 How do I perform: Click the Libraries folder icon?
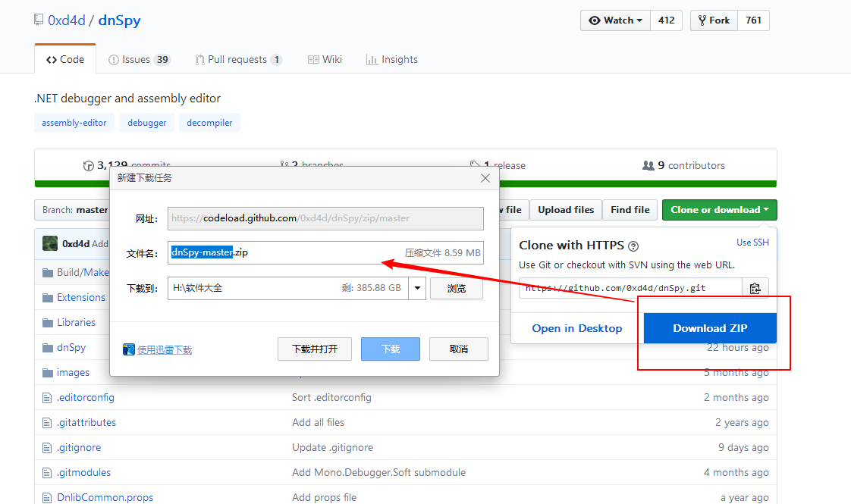point(48,322)
